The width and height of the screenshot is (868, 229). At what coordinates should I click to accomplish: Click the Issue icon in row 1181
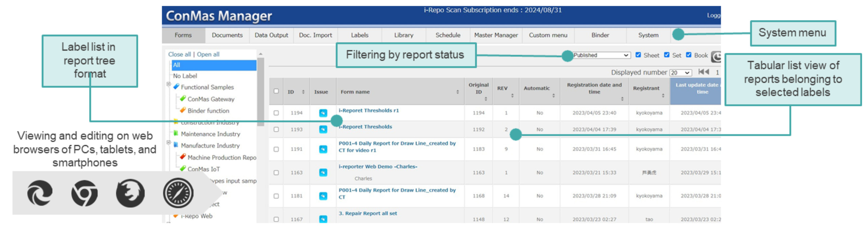323,196
